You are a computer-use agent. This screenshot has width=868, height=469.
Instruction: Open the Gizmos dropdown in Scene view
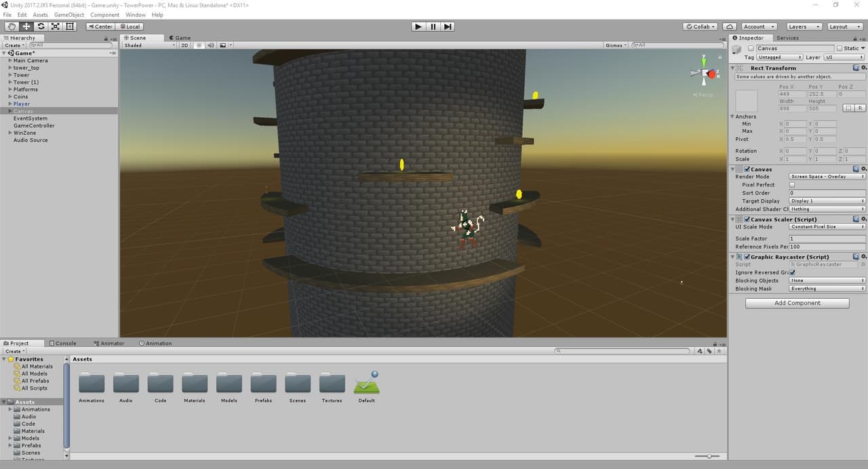pos(616,45)
